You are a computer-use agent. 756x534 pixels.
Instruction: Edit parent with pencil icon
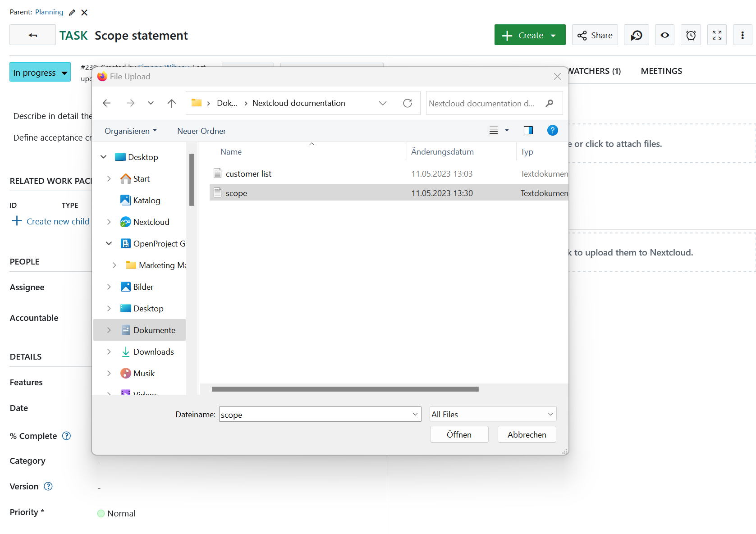(x=72, y=13)
